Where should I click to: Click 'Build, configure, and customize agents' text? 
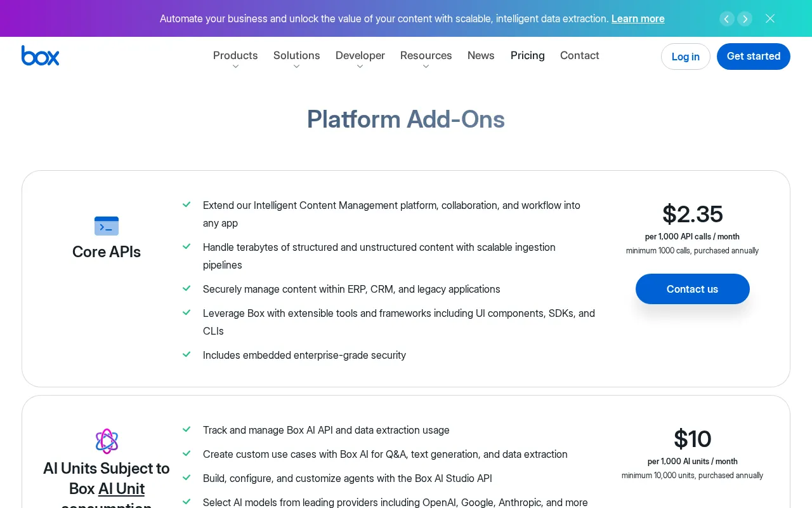(x=348, y=478)
